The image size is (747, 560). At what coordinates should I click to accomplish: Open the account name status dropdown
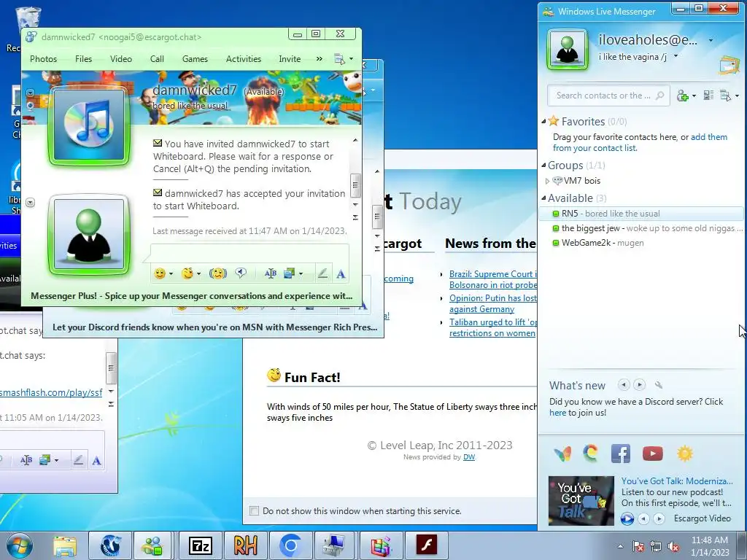click(711, 41)
